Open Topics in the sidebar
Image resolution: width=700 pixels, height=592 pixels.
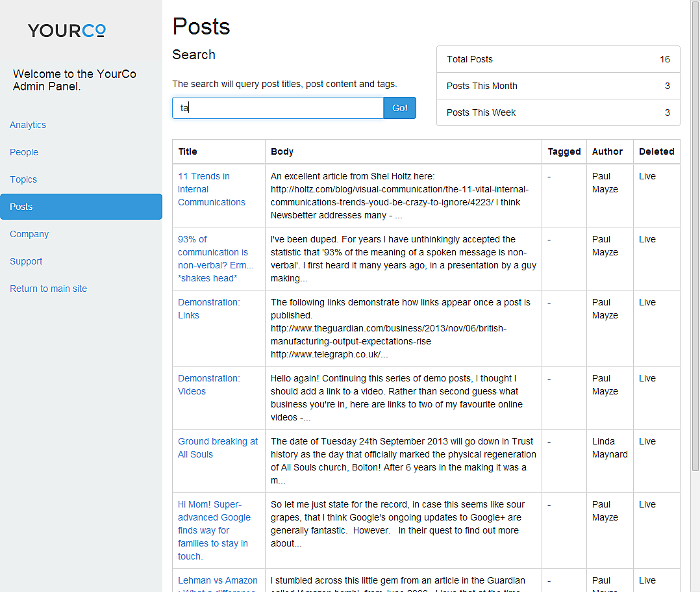(x=23, y=179)
